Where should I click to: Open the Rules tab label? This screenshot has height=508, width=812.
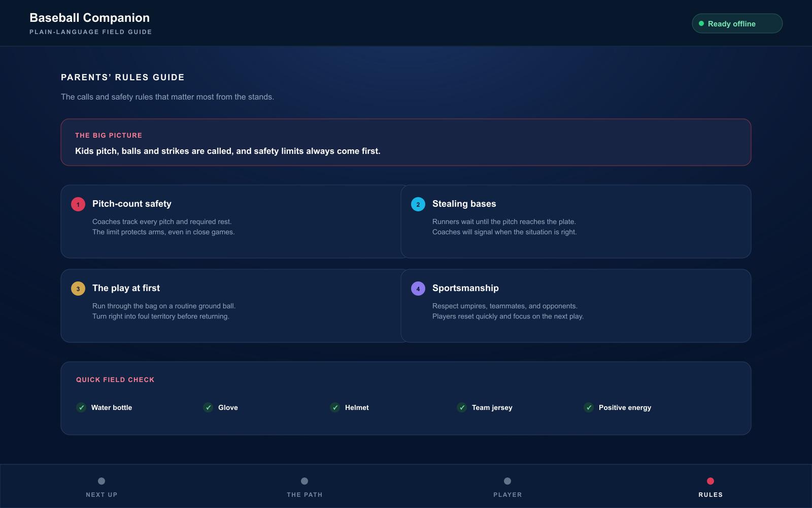pyautogui.click(x=710, y=495)
